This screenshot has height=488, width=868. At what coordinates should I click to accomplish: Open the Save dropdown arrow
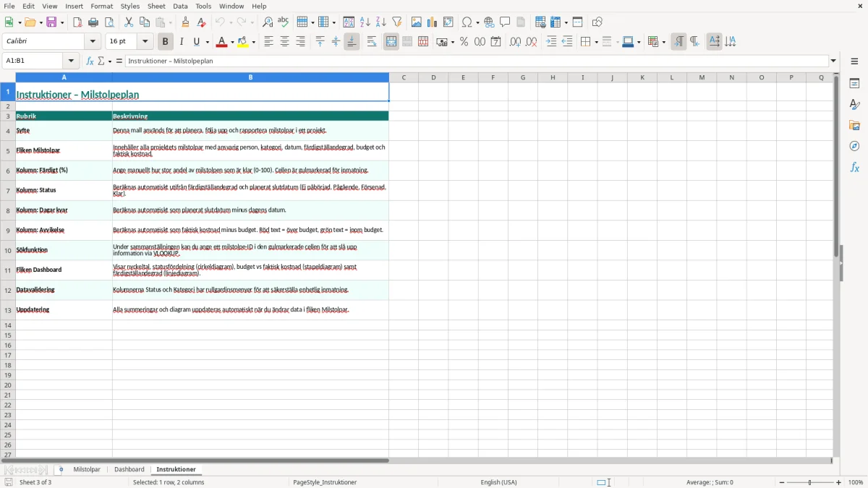point(62,22)
